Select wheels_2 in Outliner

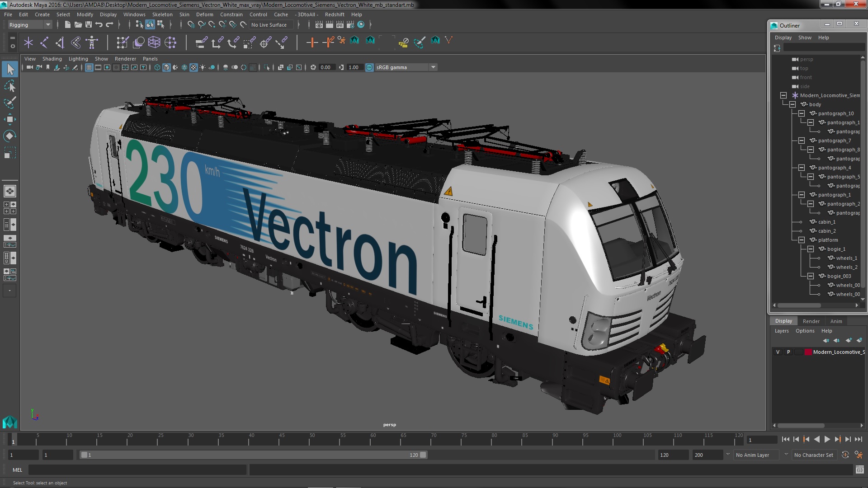(x=846, y=267)
